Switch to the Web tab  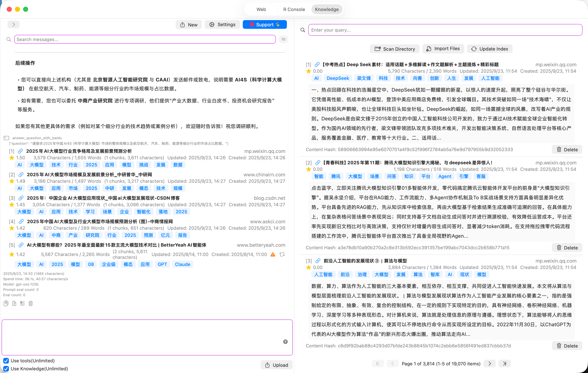(x=261, y=9)
